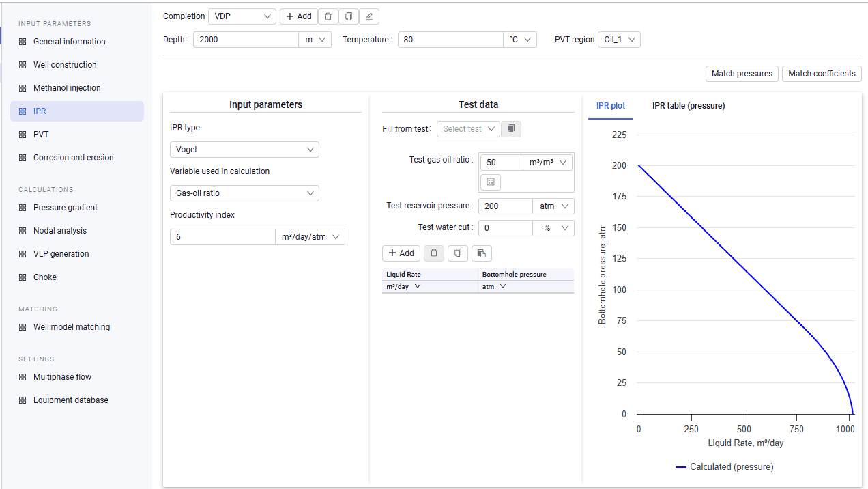Viewport: 868px width, 489px height.
Task: Copy the VDP completion using the duplicate icon
Action: click(x=349, y=16)
